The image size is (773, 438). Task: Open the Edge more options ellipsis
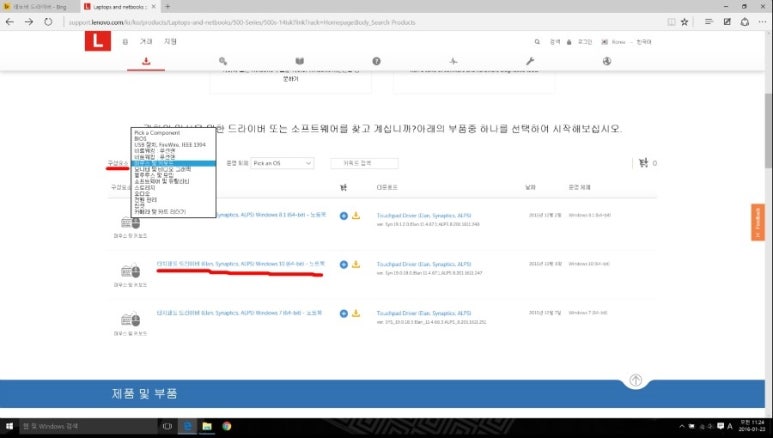pyautogui.click(x=762, y=22)
